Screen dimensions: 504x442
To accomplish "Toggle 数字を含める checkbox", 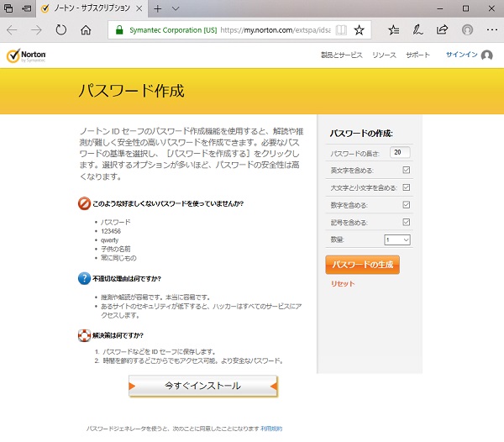I will (406, 205).
